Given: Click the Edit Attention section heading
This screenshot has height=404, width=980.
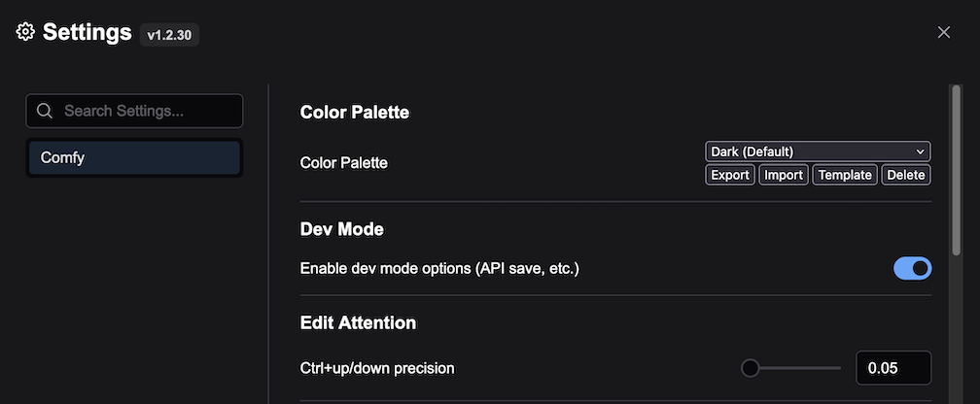Looking at the screenshot, I should [x=358, y=322].
